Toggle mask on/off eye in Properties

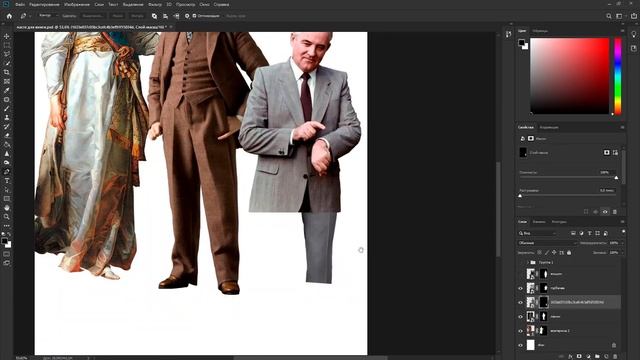point(605,212)
